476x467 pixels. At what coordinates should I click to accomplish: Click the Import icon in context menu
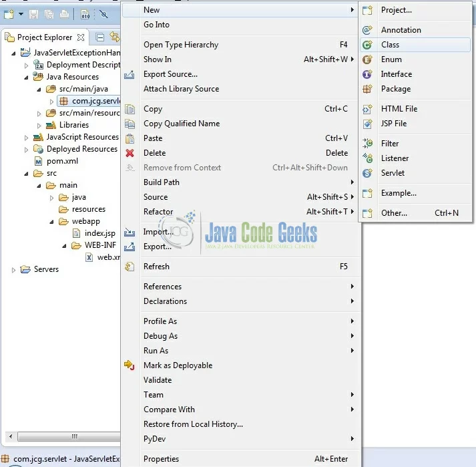130,232
